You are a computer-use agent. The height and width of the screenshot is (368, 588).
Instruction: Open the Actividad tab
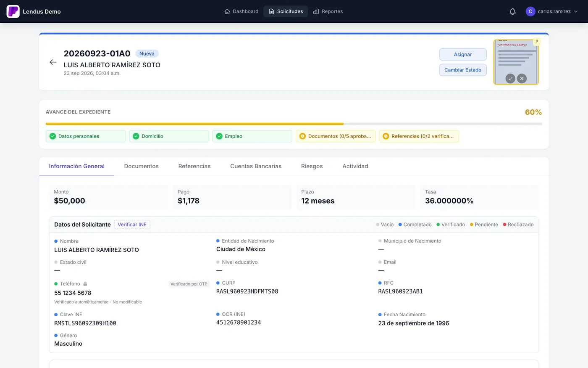tap(355, 166)
